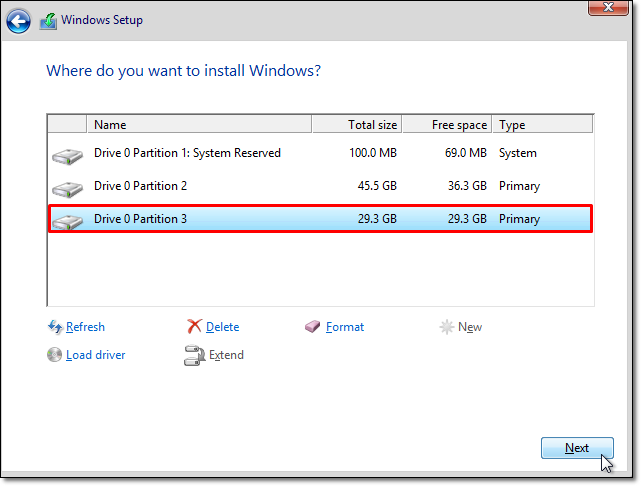Click the pink eraser Format icon
Viewport: 641px width, 486px height.
313,327
